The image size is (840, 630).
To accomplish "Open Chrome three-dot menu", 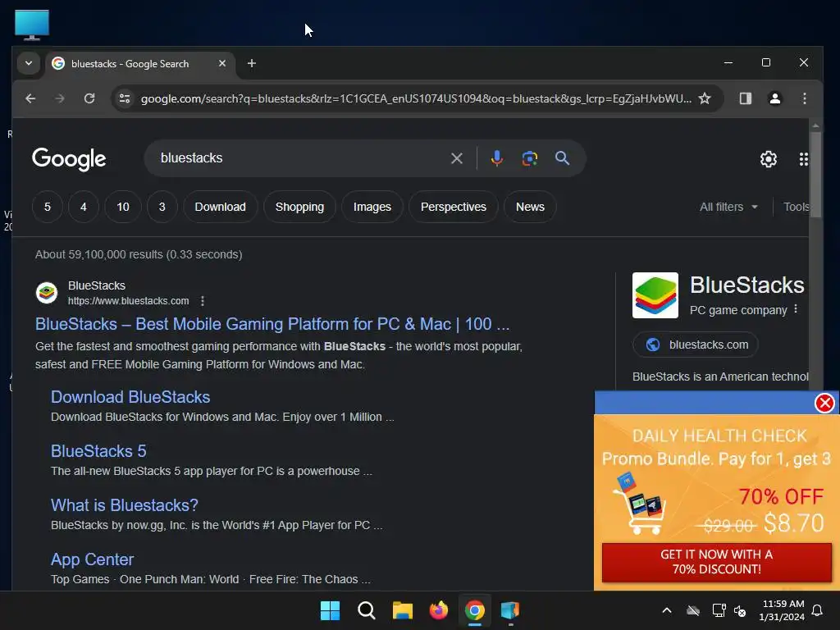I will (x=804, y=98).
